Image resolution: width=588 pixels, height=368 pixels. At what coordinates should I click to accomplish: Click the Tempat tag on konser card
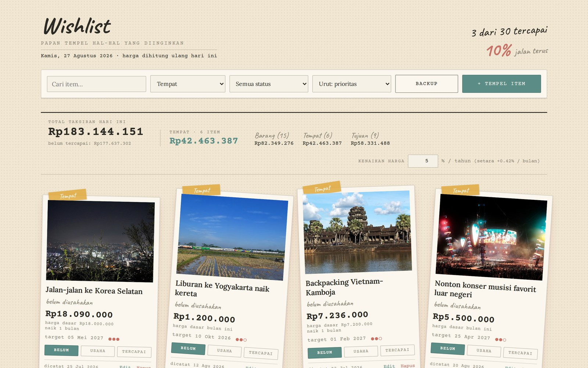click(x=461, y=191)
